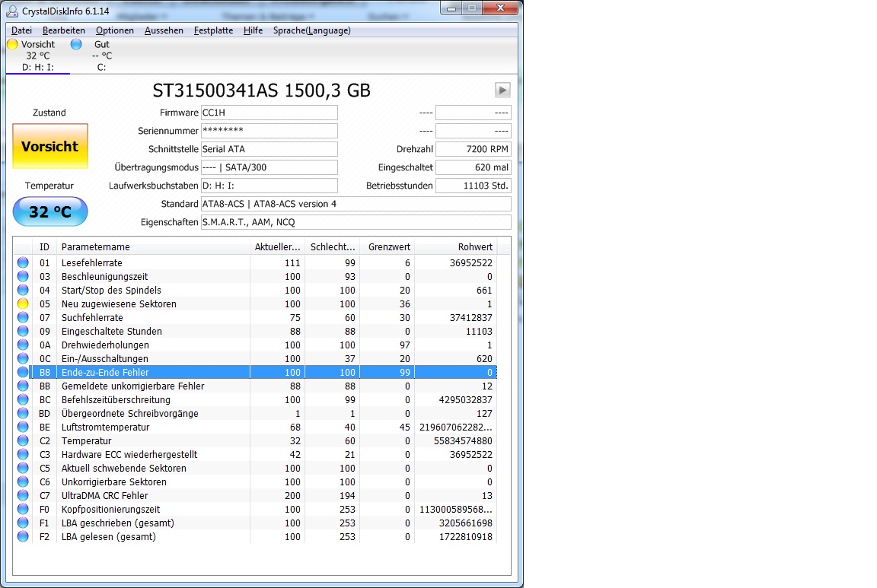
Task: Open the Datei menu
Action: point(22,30)
